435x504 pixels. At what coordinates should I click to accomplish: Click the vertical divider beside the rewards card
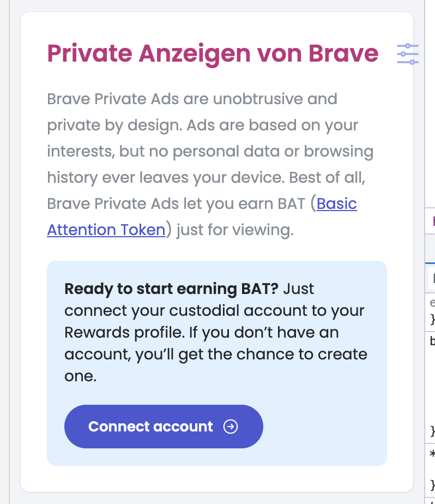[425, 252]
